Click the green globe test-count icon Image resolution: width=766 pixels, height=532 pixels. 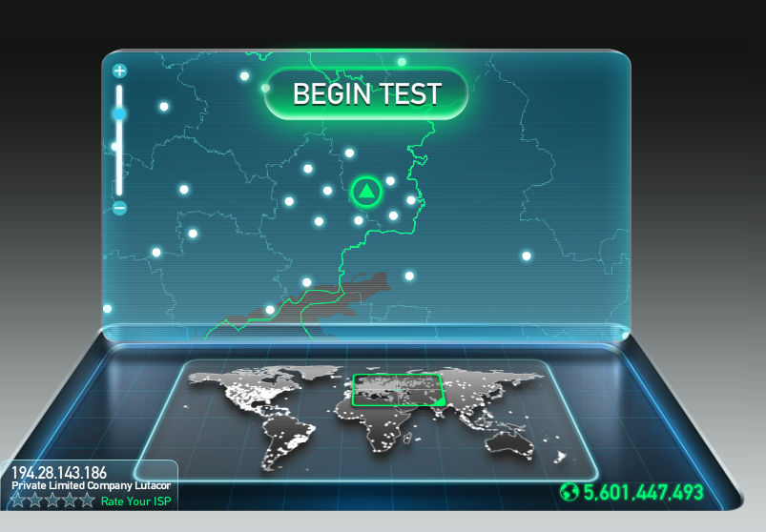[x=569, y=492]
